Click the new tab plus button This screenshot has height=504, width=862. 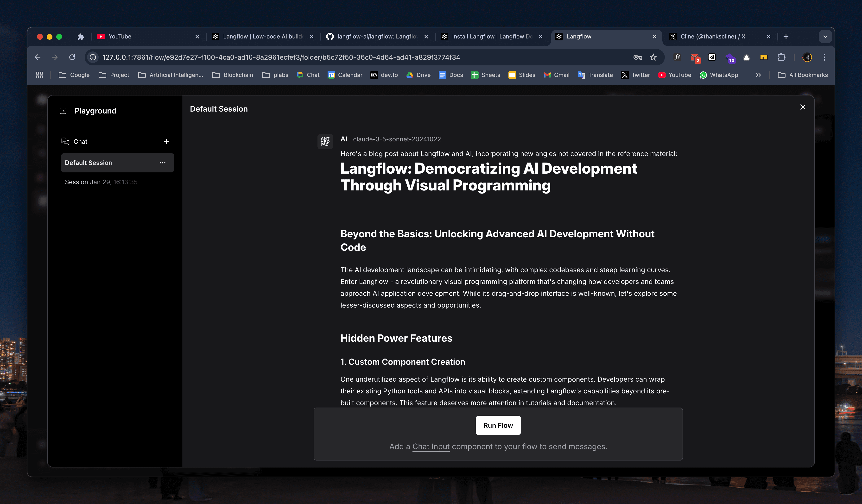(786, 37)
